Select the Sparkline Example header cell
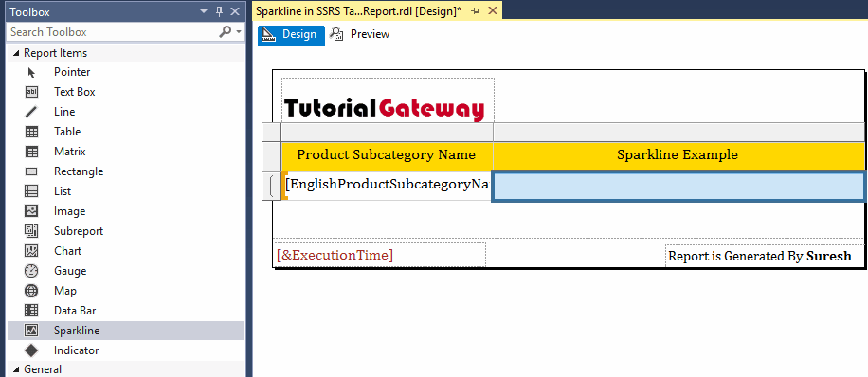 [x=678, y=155]
